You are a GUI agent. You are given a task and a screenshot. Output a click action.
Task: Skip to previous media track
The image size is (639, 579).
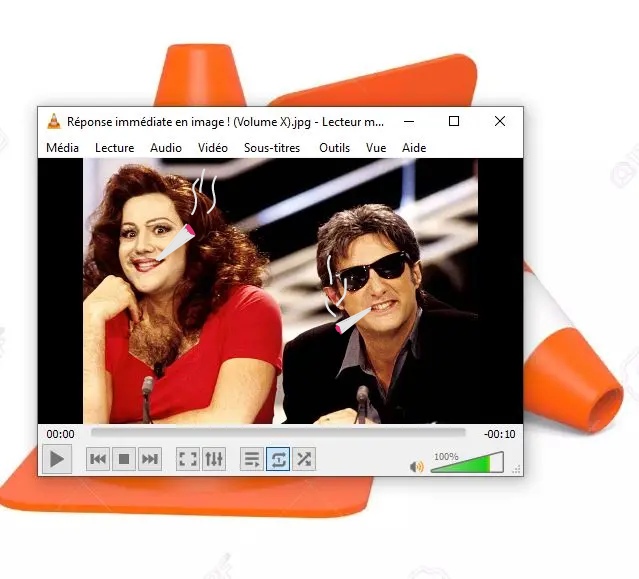coord(98,459)
